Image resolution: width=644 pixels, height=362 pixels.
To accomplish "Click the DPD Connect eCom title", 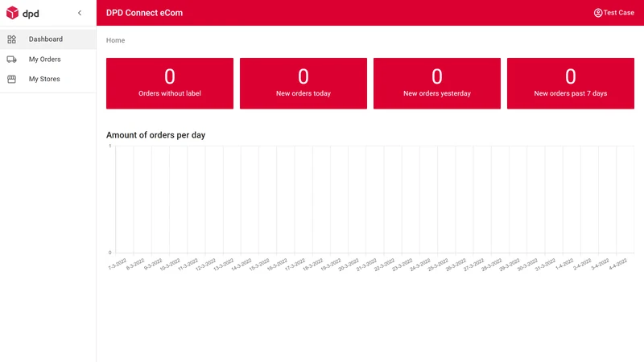I will pyautogui.click(x=144, y=13).
